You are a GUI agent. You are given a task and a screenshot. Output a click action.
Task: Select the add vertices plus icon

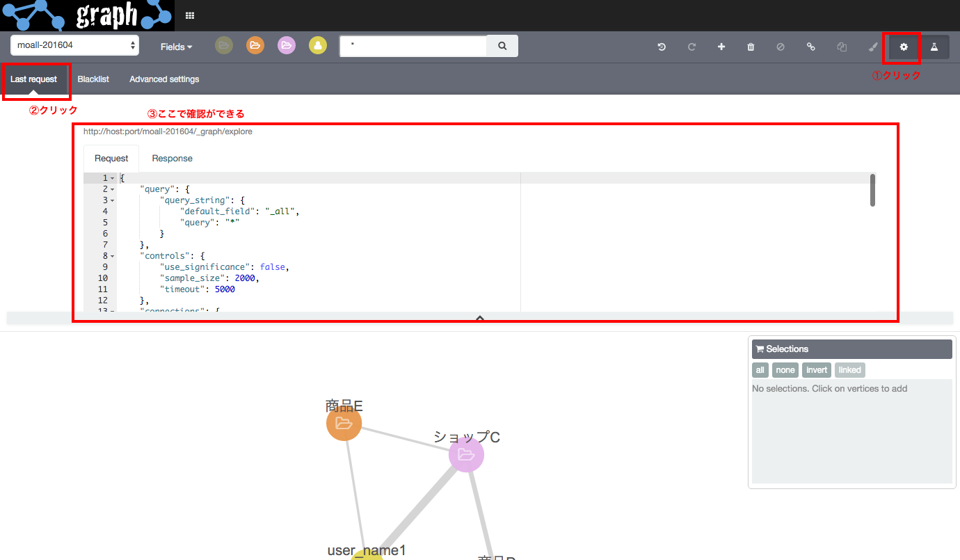(721, 47)
